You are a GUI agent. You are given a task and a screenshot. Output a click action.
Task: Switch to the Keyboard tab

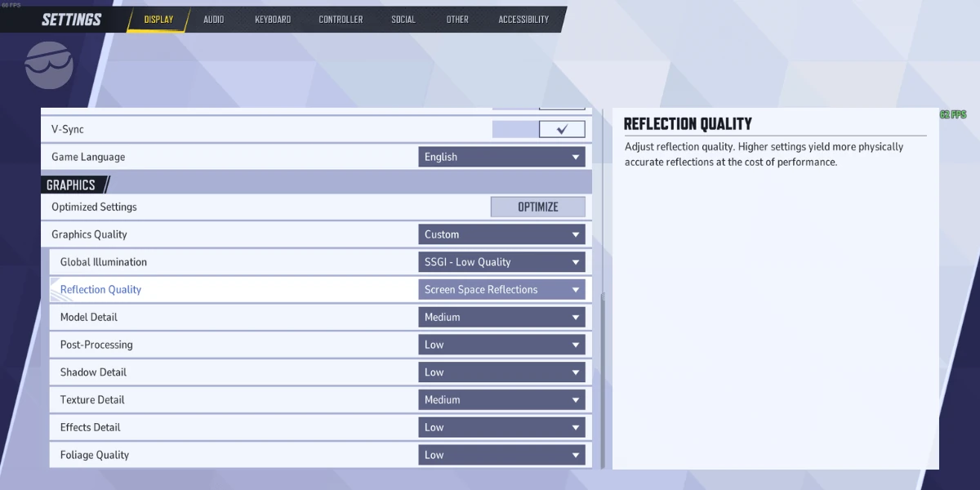(x=273, y=20)
